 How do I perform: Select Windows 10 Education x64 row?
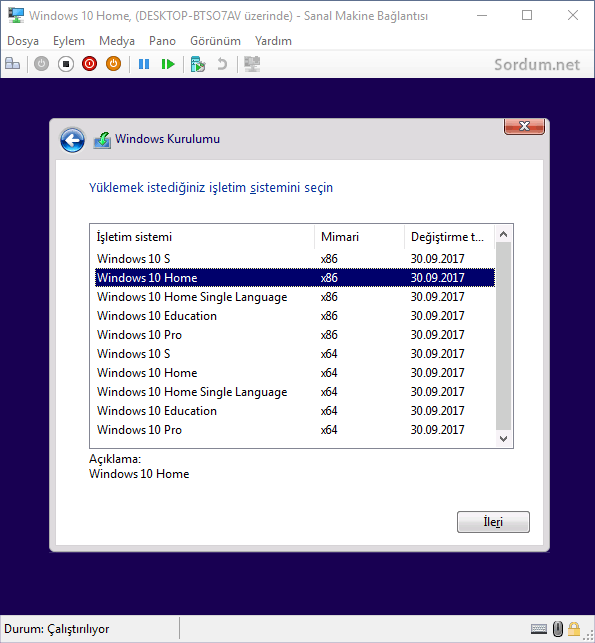pyautogui.click(x=294, y=410)
